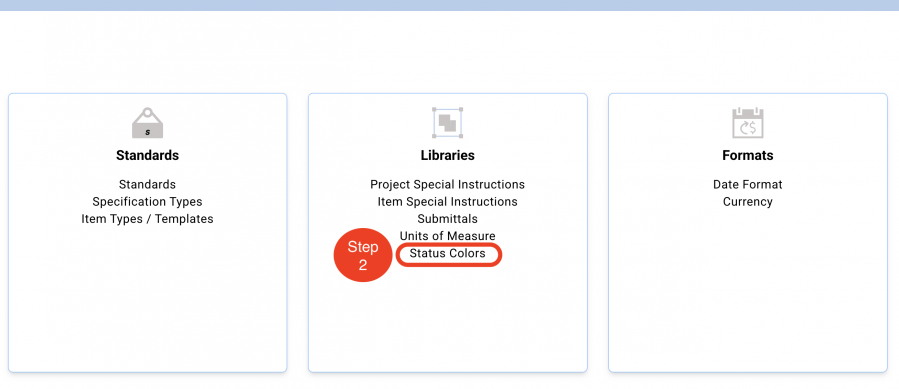Image resolution: width=899 pixels, height=389 pixels.
Task: Click the bold Formats card heading
Action: pyautogui.click(x=748, y=155)
